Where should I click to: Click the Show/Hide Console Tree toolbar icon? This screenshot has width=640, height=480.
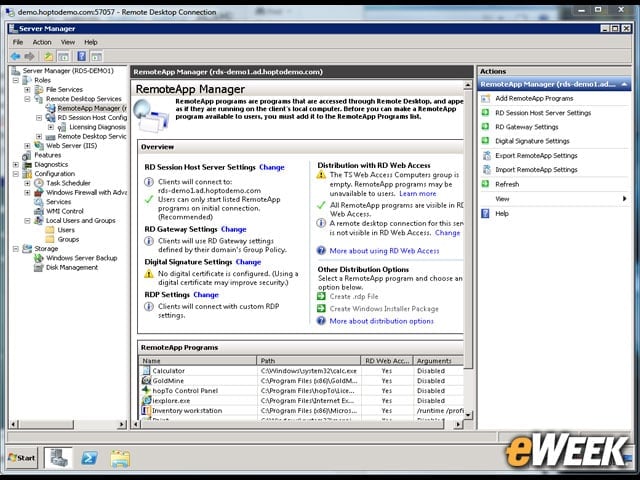click(x=63, y=56)
